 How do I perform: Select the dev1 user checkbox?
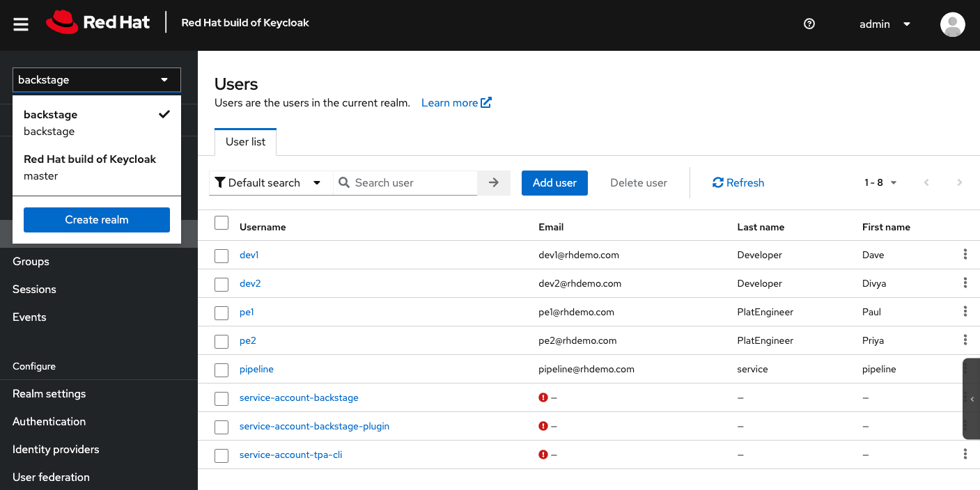pos(221,256)
